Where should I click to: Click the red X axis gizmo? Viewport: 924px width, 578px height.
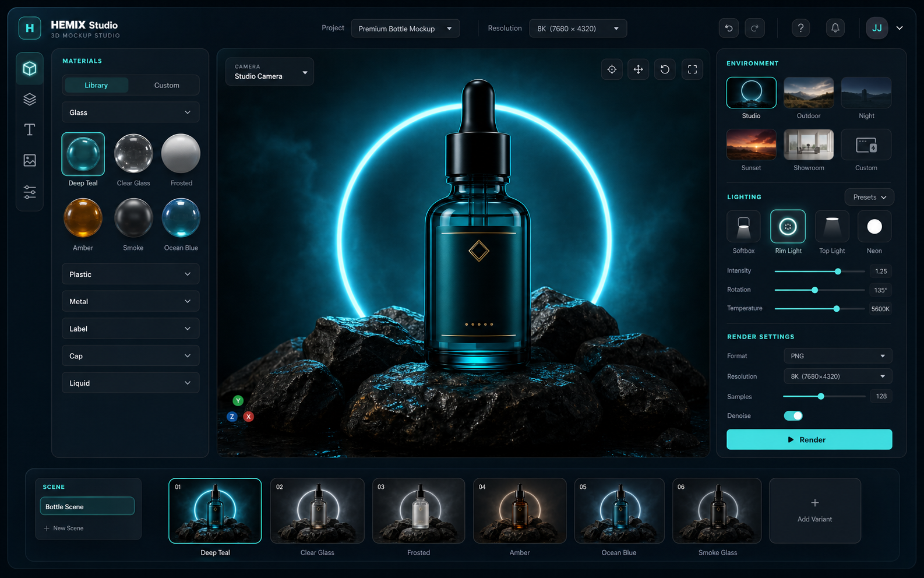point(249,417)
